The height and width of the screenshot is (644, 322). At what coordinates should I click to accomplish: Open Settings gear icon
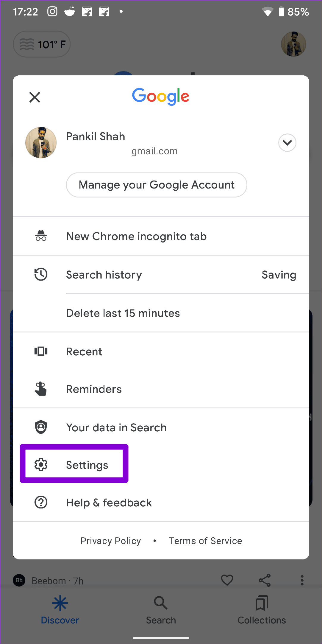pyautogui.click(x=41, y=465)
